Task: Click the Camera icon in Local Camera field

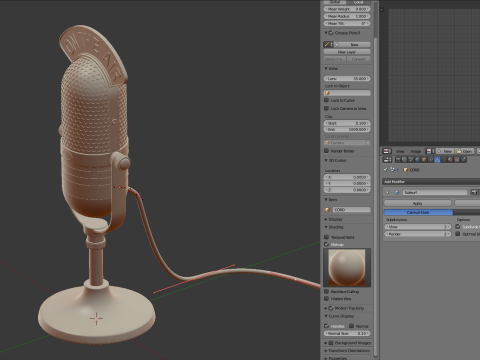Action: point(327,143)
